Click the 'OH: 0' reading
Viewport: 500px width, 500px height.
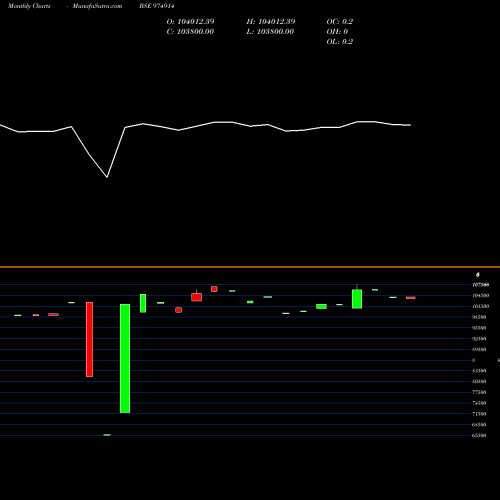pyautogui.click(x=337, y=32)
